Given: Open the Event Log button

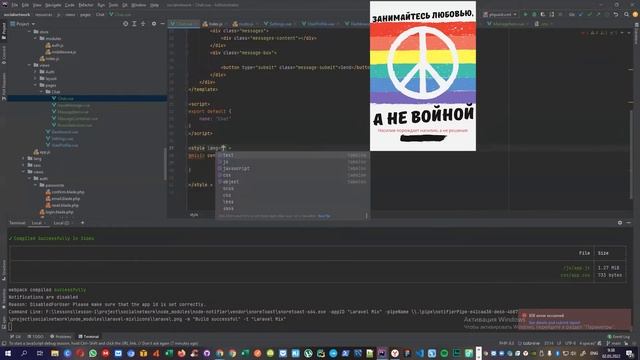Looking at the screenshot, I should point(618,337).
